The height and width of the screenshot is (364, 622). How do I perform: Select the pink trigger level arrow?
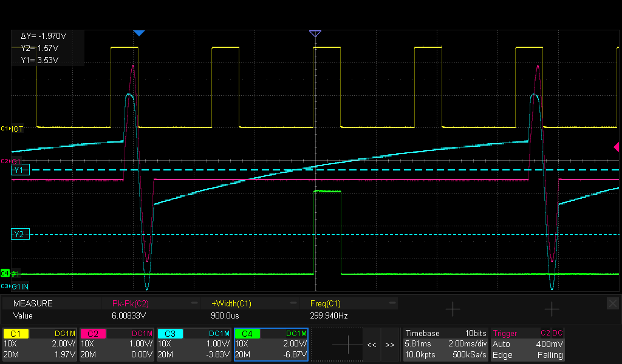(616, 147)
